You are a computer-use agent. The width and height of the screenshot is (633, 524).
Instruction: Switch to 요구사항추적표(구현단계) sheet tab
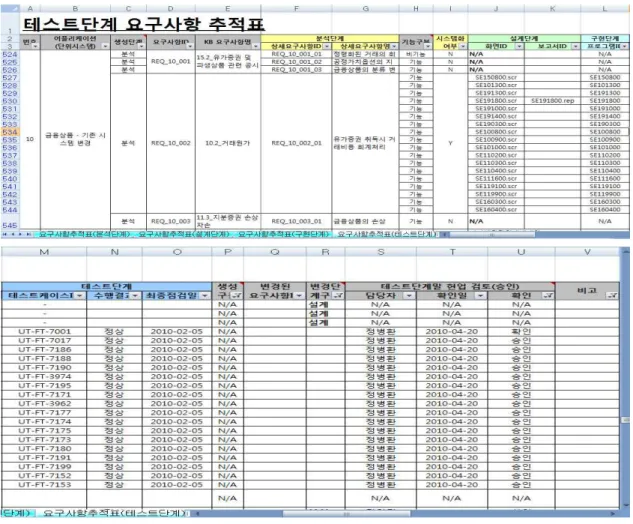pos(283,234)
